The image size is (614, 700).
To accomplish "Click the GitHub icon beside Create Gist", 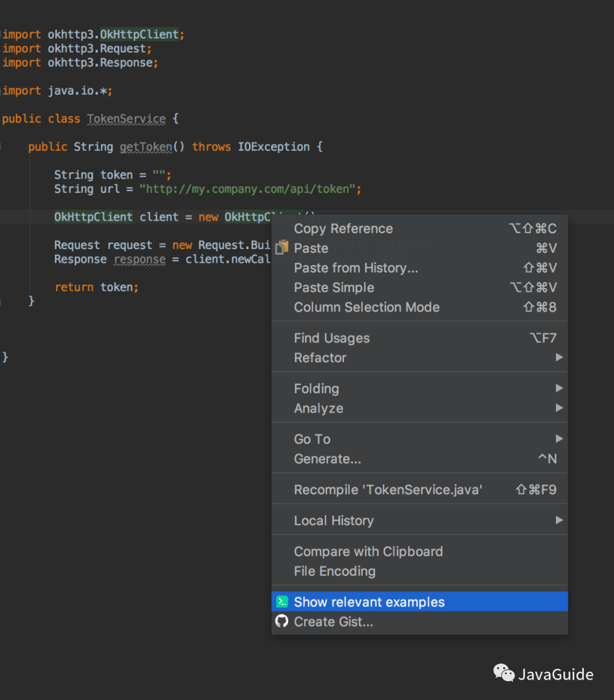I will coord(282,622).
